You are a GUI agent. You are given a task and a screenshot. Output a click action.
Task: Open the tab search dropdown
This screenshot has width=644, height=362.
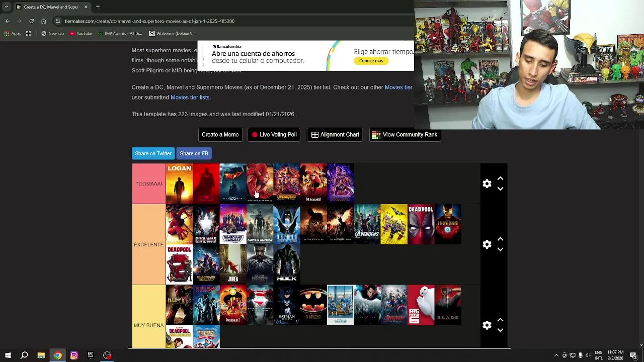[x=6, y=7]
